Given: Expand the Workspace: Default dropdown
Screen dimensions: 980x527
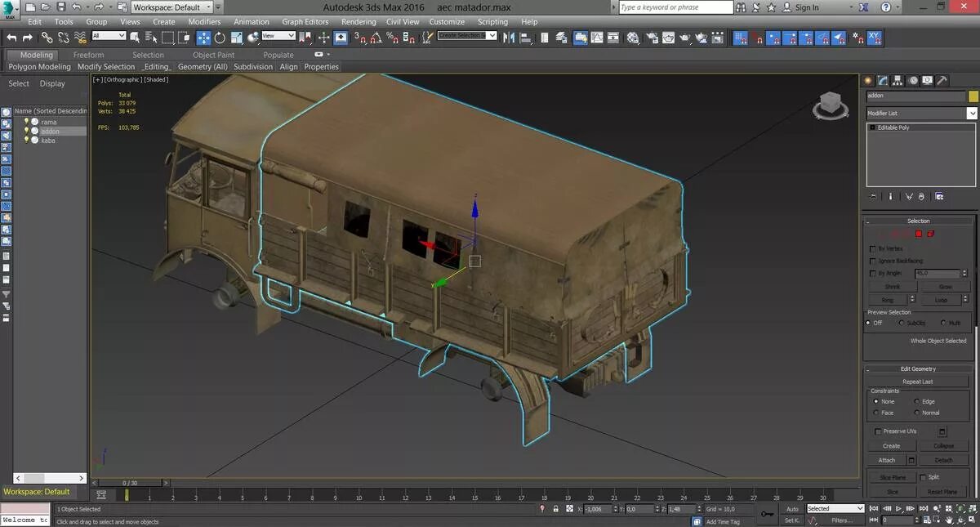Looking at the screenshot, I should 176,7.
